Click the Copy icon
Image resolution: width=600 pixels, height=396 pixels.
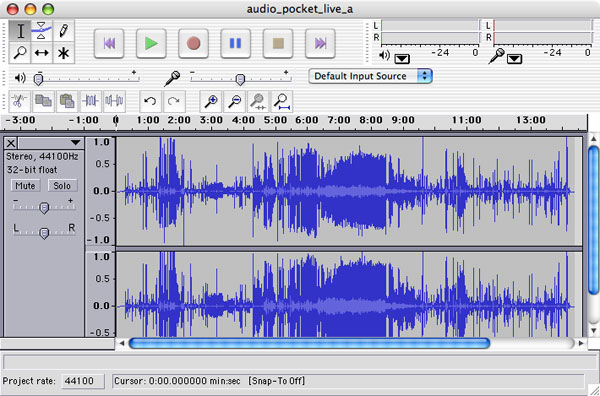pos(43,101)
